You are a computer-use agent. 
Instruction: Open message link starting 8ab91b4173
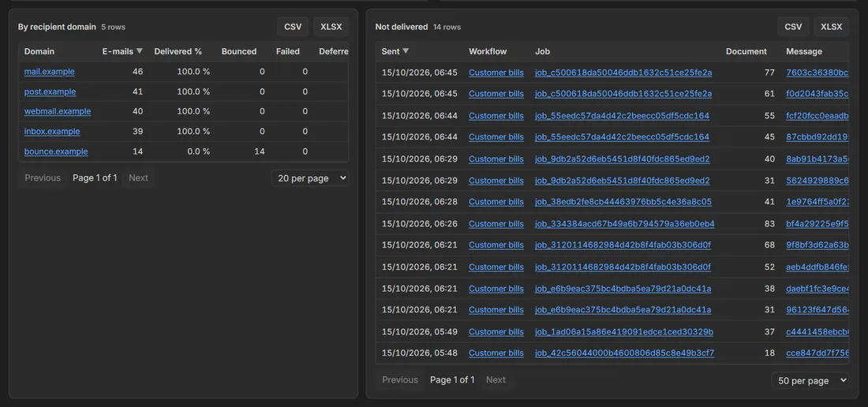(x=817, y=159)
